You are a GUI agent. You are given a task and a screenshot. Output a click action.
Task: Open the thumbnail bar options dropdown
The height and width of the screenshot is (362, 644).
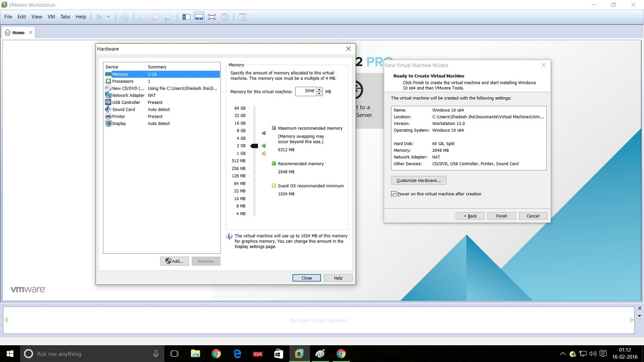coord(640,317)
